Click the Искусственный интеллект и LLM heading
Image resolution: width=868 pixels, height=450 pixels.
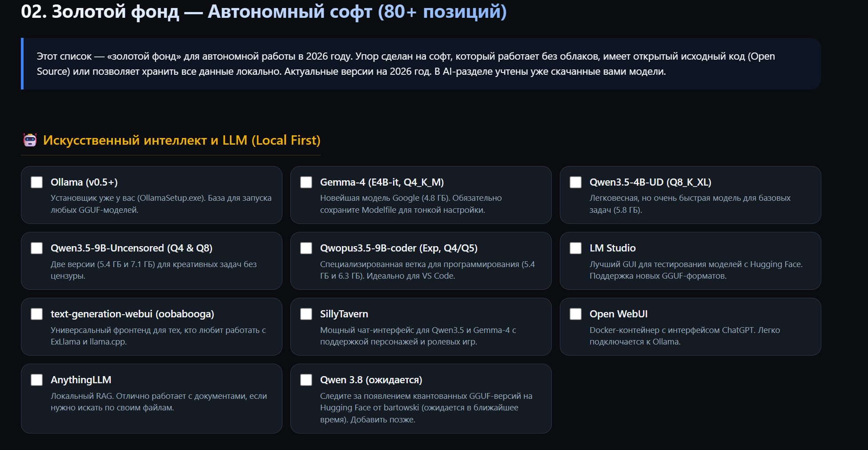coord(181,140)
